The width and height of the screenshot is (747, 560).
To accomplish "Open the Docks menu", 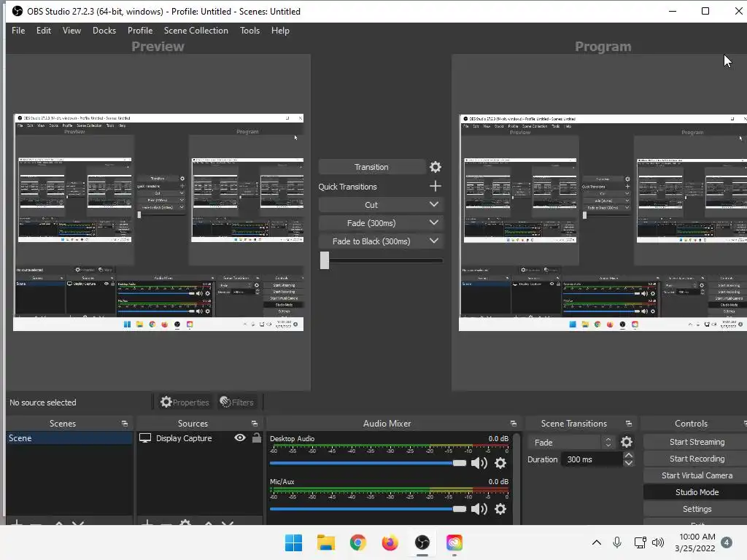I will pyautogui.click(x=104, y=31).
